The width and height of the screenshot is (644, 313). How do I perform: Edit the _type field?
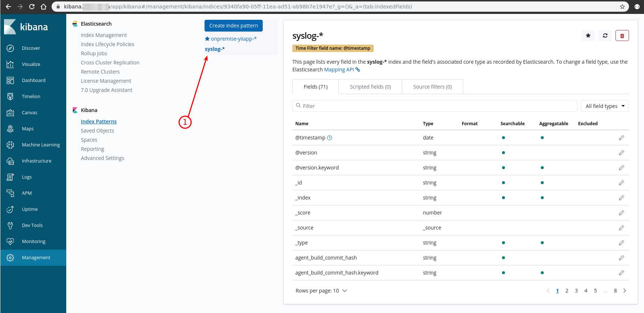click(621, 243)
